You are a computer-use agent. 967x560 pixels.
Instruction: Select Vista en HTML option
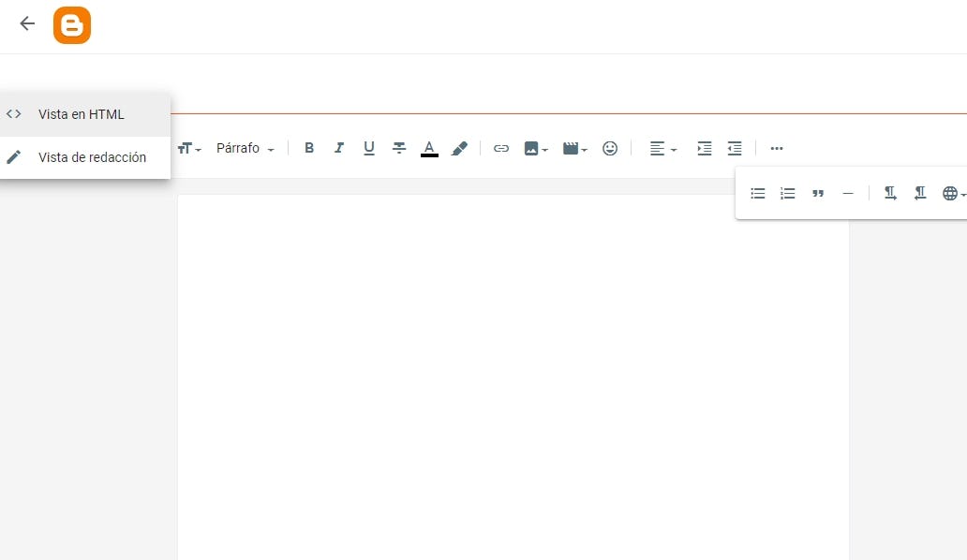82,114
